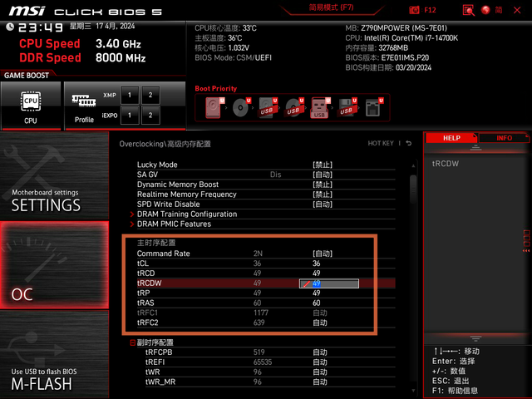Select the tRFC1 row label
This screenshot has height=399, width=532.
click(x=147, y=313)
